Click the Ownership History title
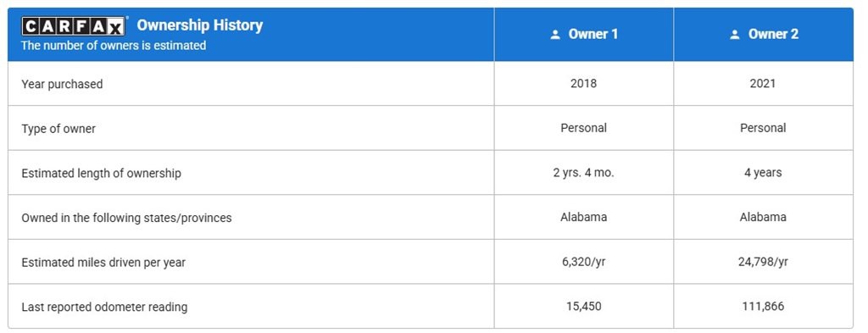The height and width of the screenshot is (333, 868). pos(200,25)
